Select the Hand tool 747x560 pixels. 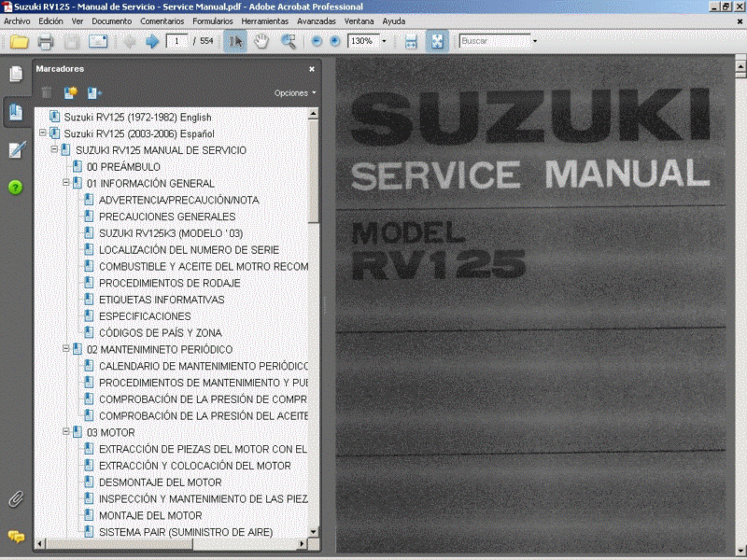click(x=262, y=41)
